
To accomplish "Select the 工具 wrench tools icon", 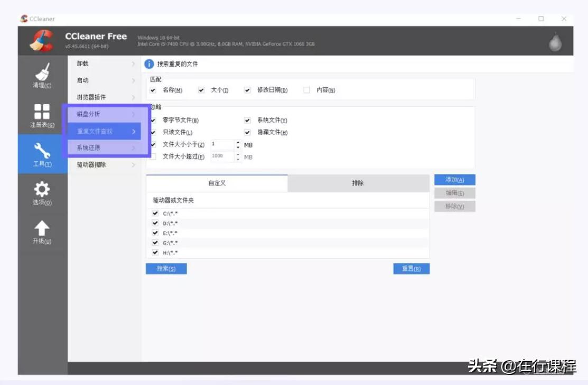I will click(42, 152).
